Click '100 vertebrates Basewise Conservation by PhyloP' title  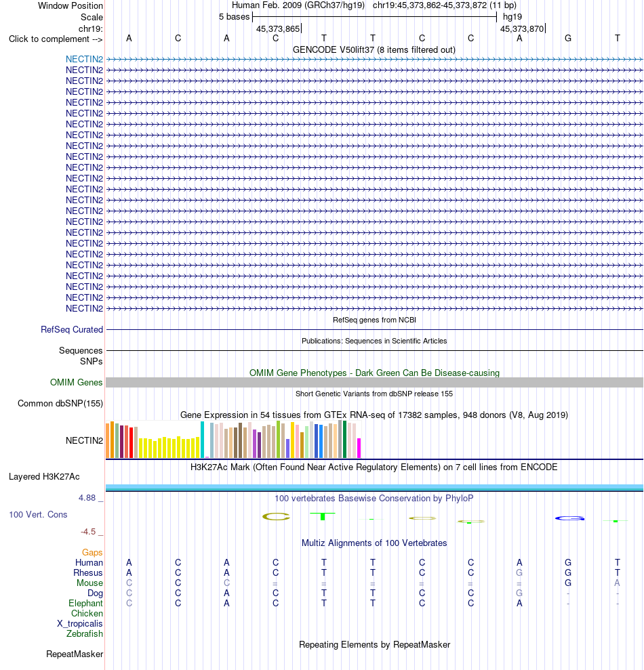374,498
